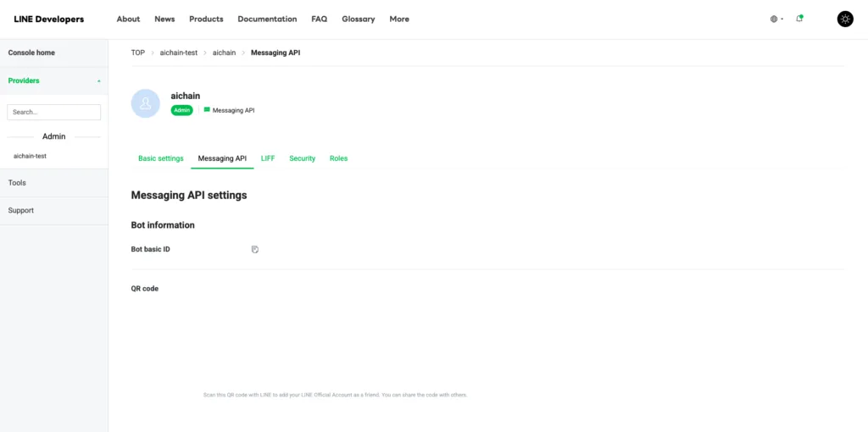Click the Messaging API chat icon
The image size is (868, 432).
(x=207, y=110)
